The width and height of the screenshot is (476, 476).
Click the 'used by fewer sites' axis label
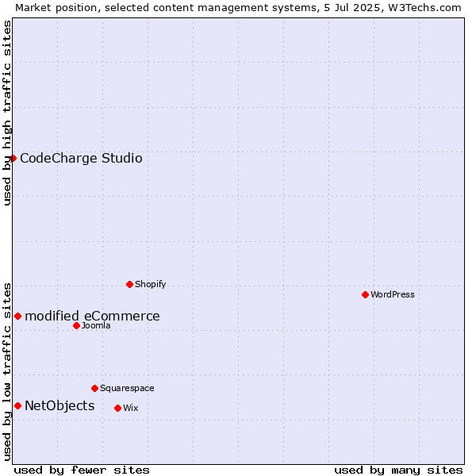[x=82, y=470]
